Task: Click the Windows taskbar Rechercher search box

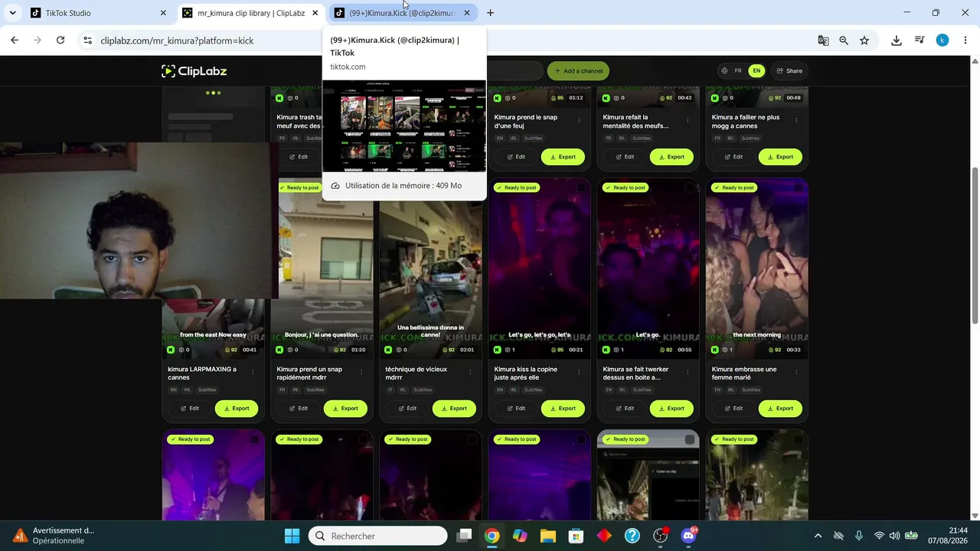Action: (377, 536)
